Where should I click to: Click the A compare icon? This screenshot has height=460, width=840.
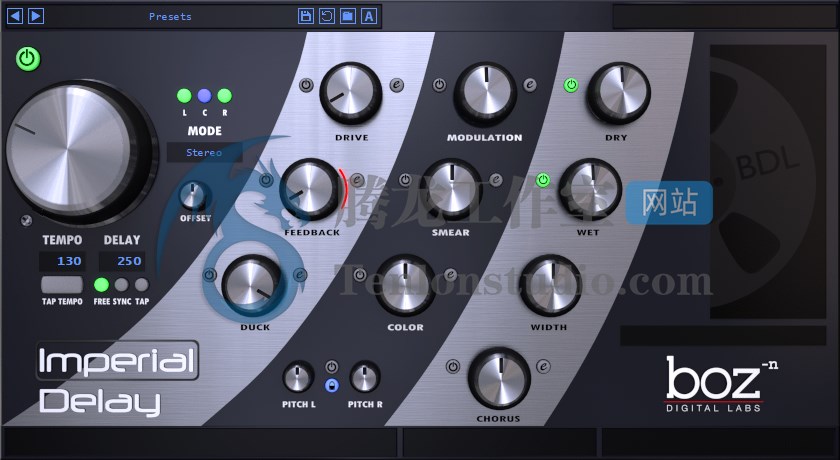[x=369, y=16]
